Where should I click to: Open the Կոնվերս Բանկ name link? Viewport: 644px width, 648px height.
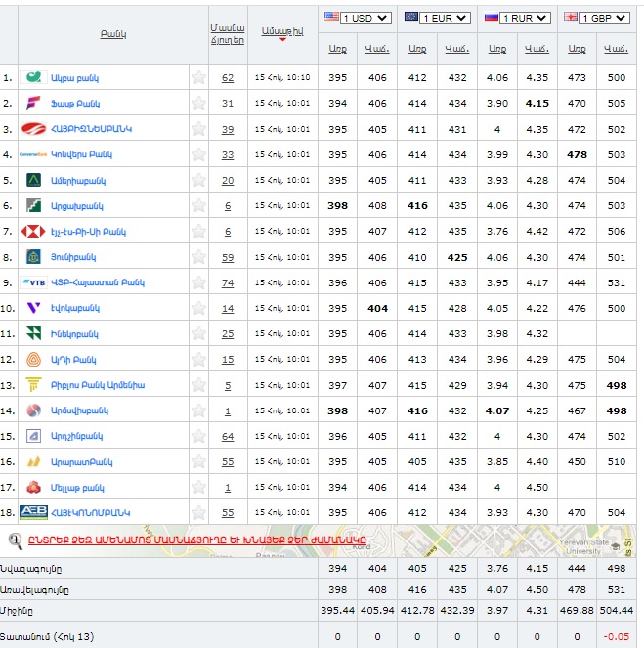point(80,154)
